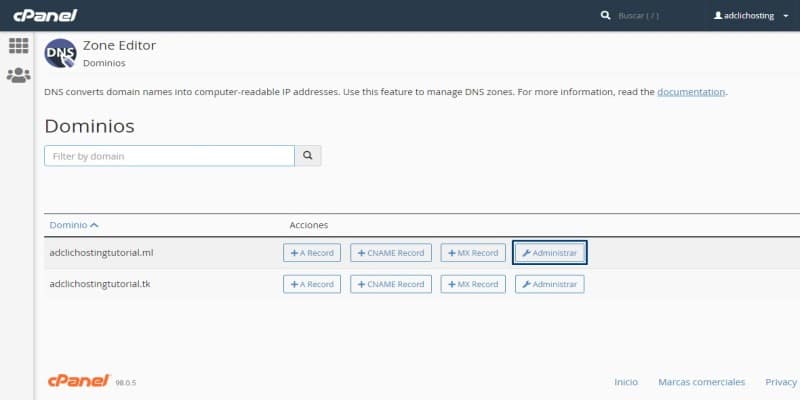
Task: Add A Record for adclichostingtutorial.tk
Action: pos(312,284)
